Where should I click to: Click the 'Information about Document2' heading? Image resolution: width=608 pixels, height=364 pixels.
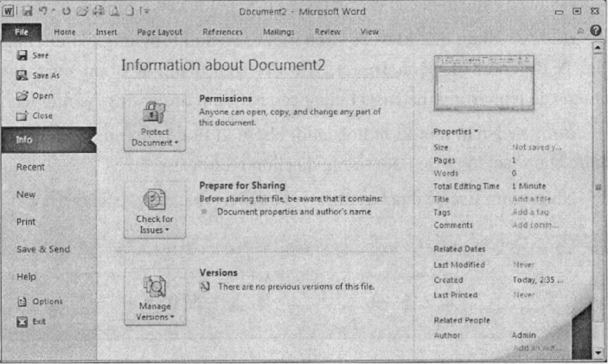pyautogui.click(x=223, y=65)
